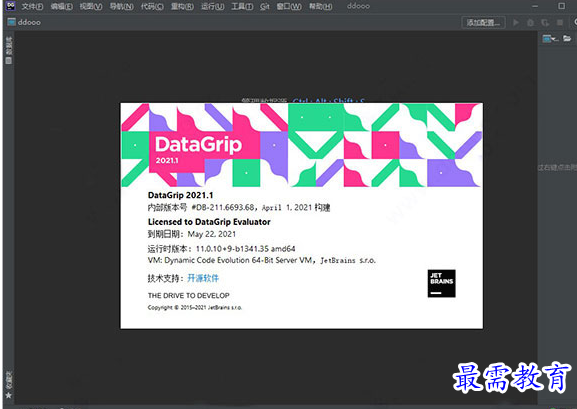Click the DataGrip app icon in title bar
This screenshot has width=577, height=409.
[11, 6]
